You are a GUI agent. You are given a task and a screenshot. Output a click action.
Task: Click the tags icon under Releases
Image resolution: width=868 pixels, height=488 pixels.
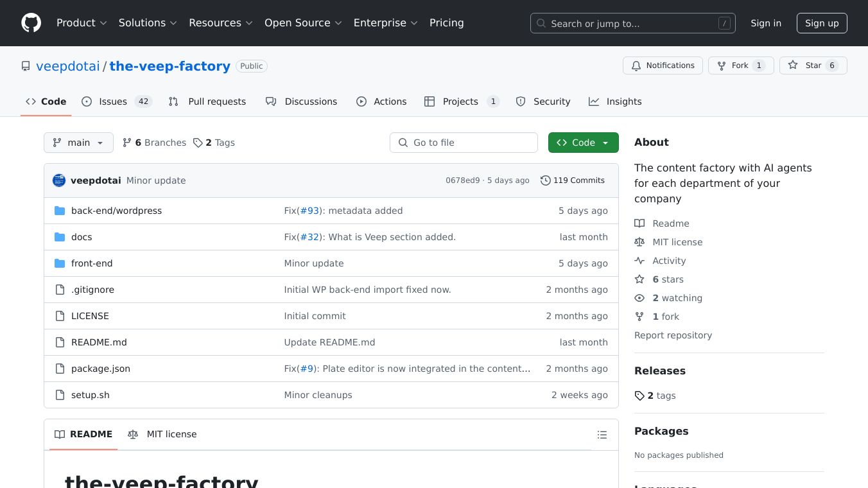pyautogui.click(x=639, y=396)
